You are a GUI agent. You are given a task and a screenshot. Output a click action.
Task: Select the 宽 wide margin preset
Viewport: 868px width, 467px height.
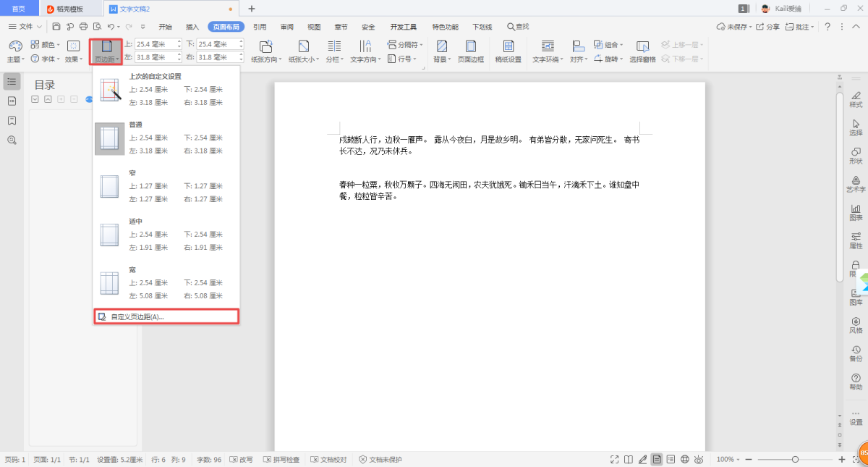(x=166, y=283)
